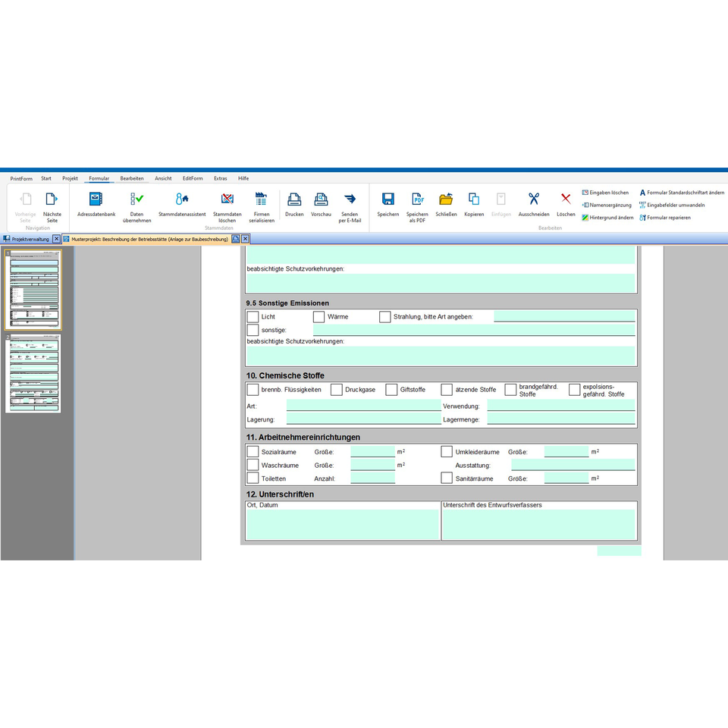Image resolution: width=728 pixels, height=728 pixels.
Task: Click the Toiletten Anzahl field
Action: [x=373, y=478]
